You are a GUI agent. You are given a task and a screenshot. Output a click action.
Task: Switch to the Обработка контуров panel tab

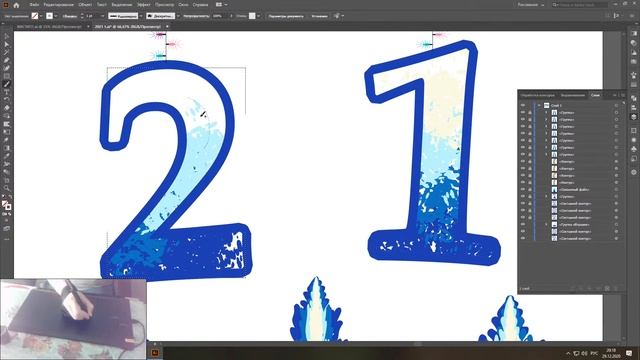537,95
